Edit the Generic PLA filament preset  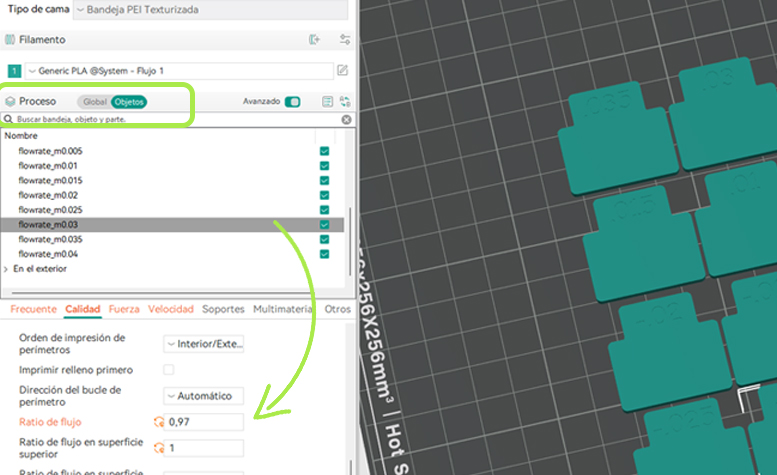click(x=342, y=70)
